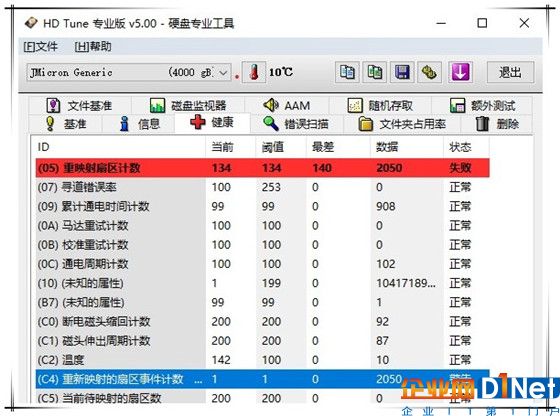Click data value 908 in power-on hours row
This screenshot has width=560, height=416.
tap(386, 206)
